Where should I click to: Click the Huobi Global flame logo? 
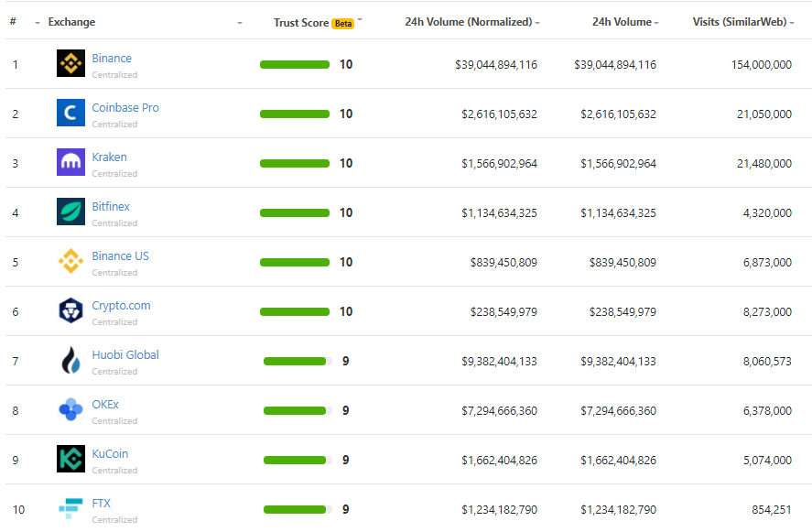coord(70,360)
